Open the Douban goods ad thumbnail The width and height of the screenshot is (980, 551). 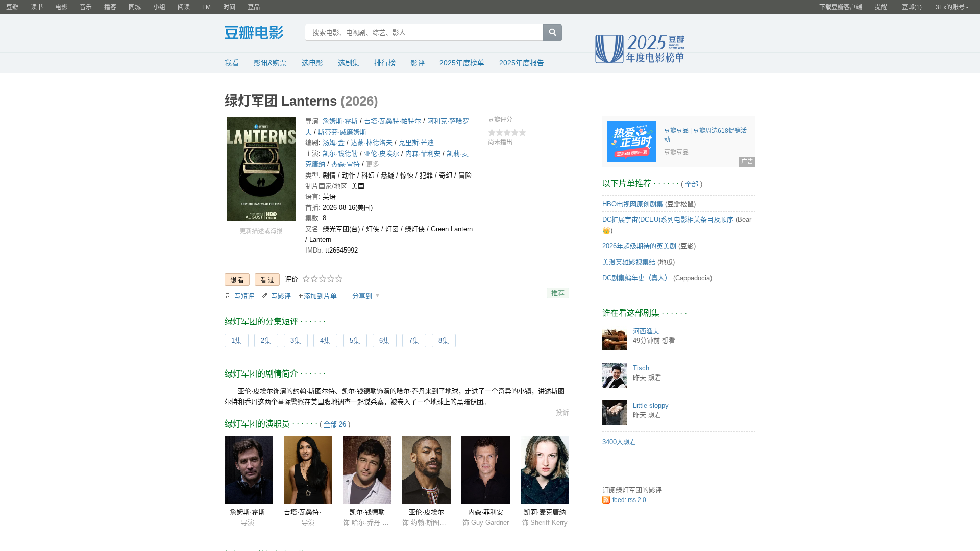coord(632,141)
